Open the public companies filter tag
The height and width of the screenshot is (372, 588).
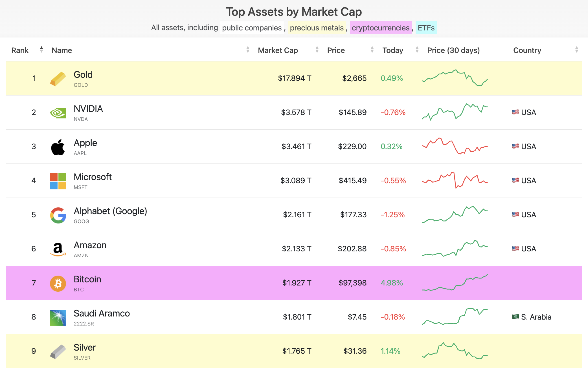point(252,28)
